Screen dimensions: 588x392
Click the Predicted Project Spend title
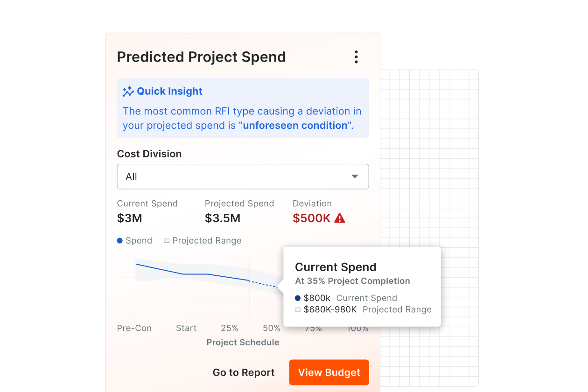pos(201,56)
